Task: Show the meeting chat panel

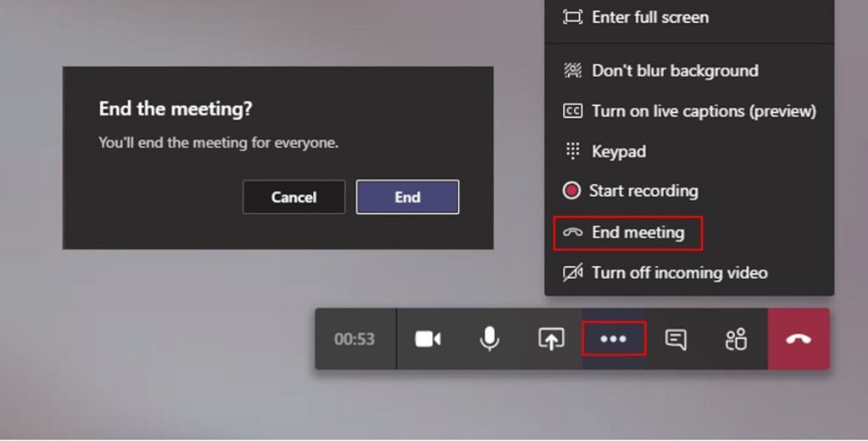Action: click(676, 339)
